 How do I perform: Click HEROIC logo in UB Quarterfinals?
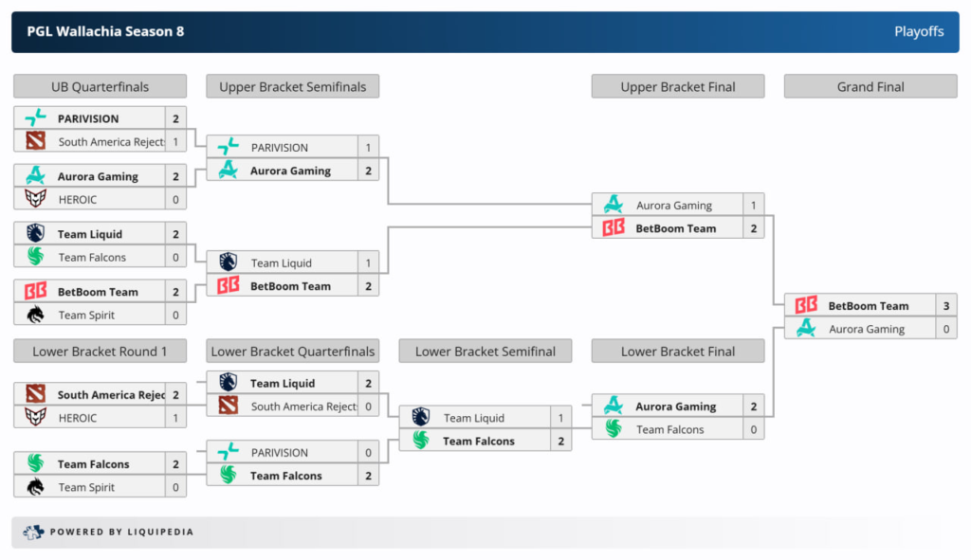coord(36,199)
